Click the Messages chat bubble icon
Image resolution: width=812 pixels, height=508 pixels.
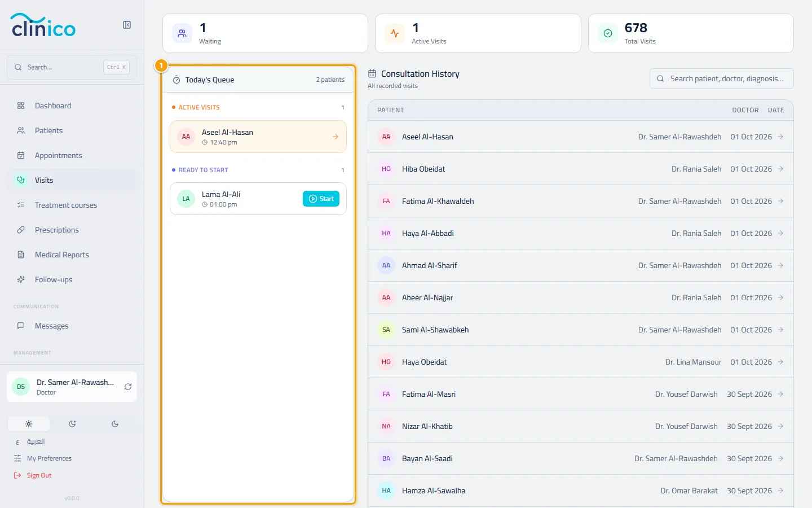tap(21, 326)
